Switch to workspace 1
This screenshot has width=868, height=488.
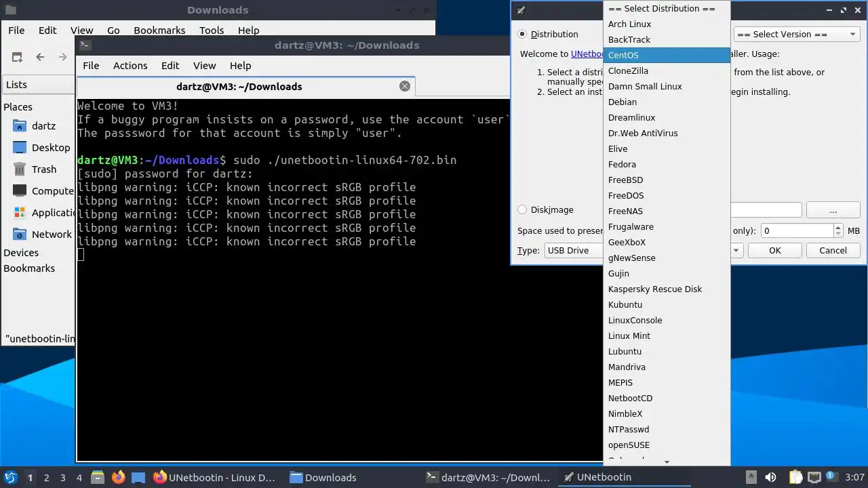point(30,478)
